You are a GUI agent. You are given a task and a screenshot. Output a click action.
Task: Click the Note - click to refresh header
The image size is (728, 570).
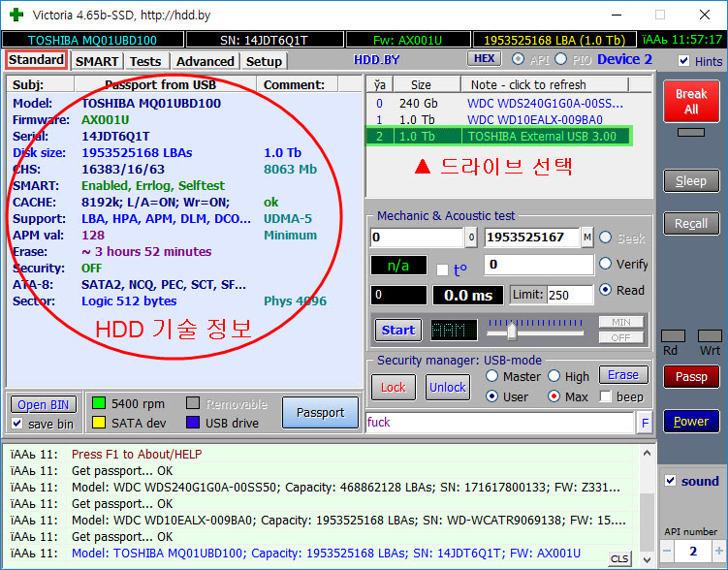click(544, 85)
